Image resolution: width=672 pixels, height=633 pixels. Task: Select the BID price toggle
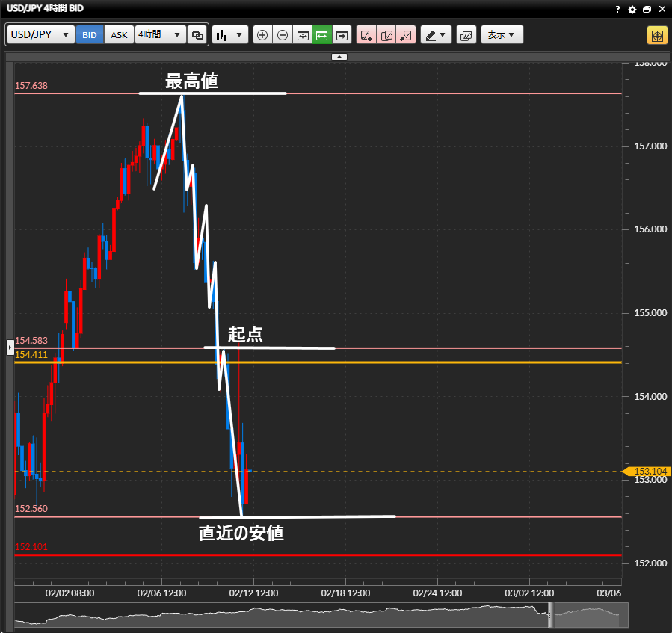point(90,35)
